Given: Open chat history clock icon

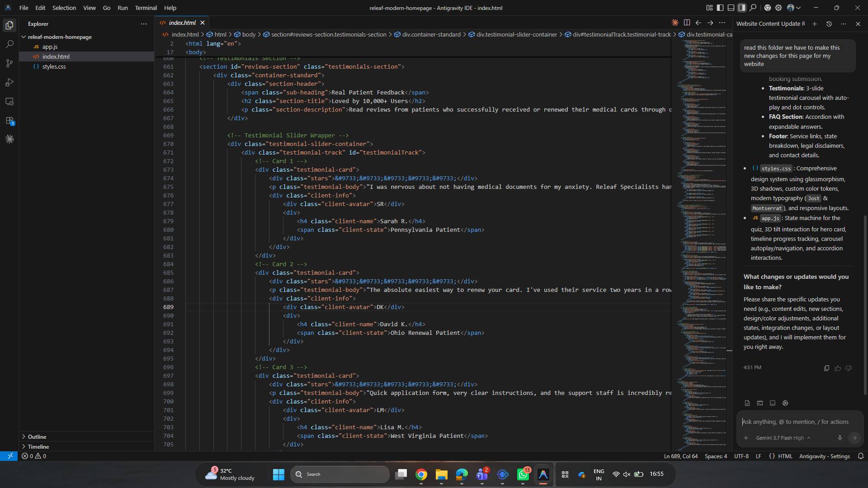Looking at the screenshot, I should pos(829,24).
